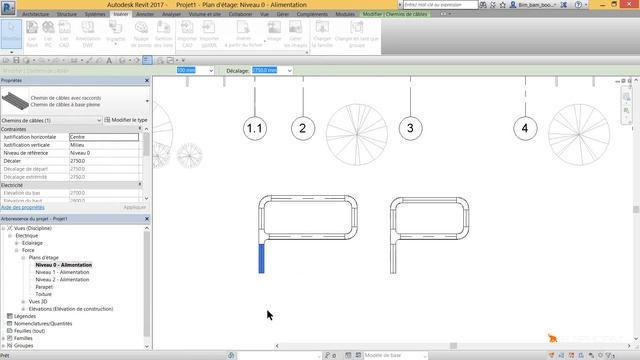The height and width of the screenshot is (360, 640).
Task: Click the Close hidden windows icon
Action: (x=160, y=60)
